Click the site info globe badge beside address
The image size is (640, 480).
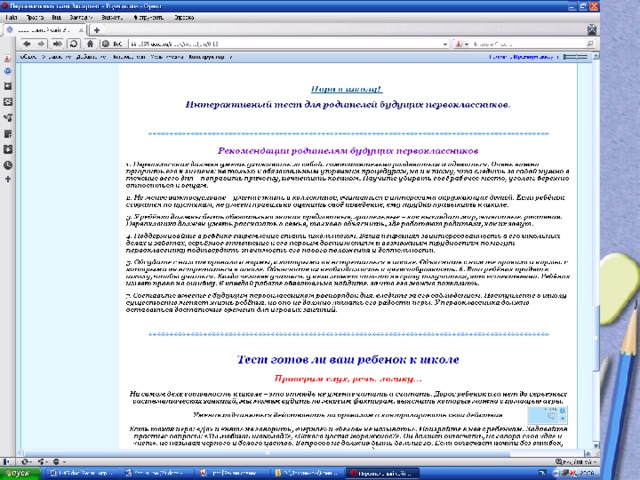point(112,44)
